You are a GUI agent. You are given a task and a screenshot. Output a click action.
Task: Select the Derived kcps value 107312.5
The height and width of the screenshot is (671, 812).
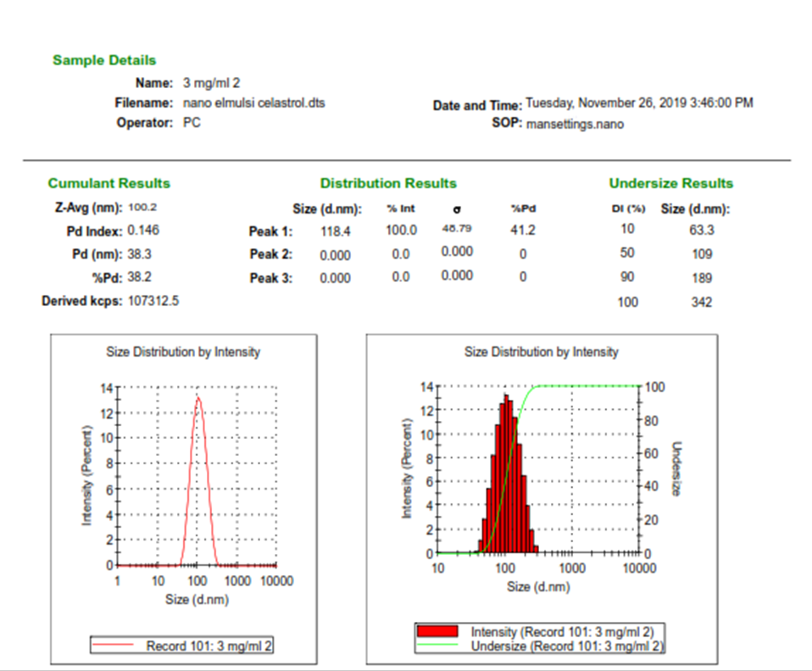tap(153, 300)
